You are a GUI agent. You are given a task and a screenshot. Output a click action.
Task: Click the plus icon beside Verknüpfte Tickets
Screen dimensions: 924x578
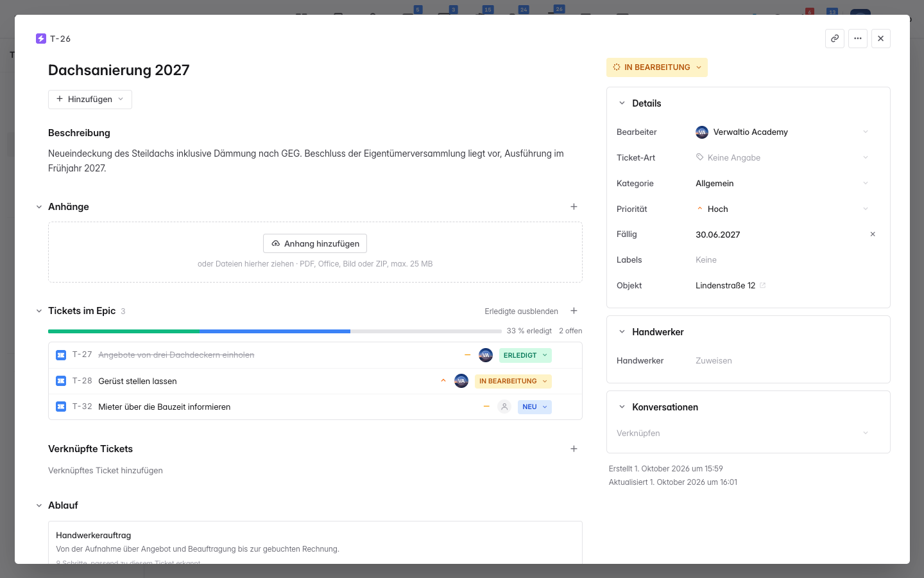click(574, 449)
